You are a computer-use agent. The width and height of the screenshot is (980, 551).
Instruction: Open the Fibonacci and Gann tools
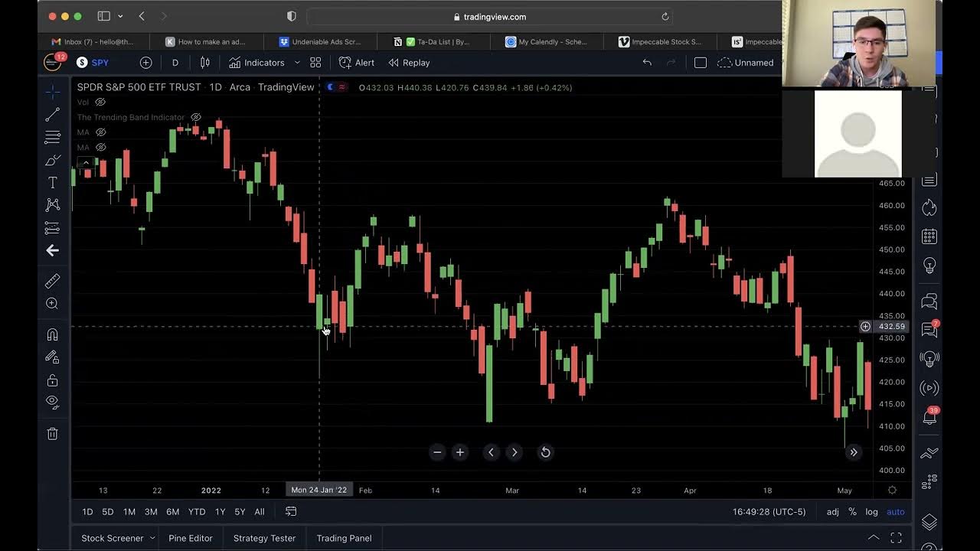click(52, 138)
